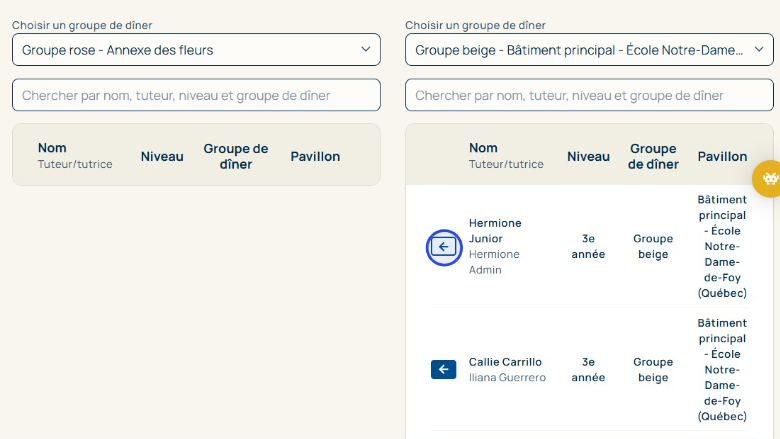Click Pavillon column header in right table
The image size is (780, 439).
pyautogui.click(x=722, y=156)
